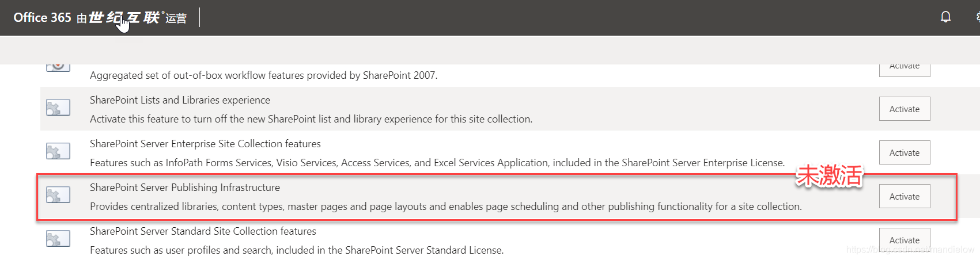The image size is (980, 260).
Task: Click 'Features such as user profiles and search' description
Action: pos(297,250)
